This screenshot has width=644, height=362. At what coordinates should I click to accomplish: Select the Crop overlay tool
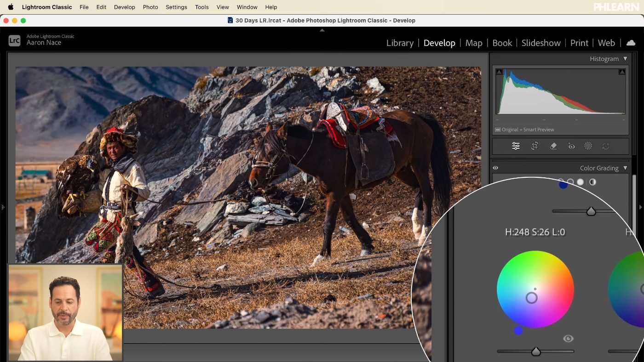535,146
